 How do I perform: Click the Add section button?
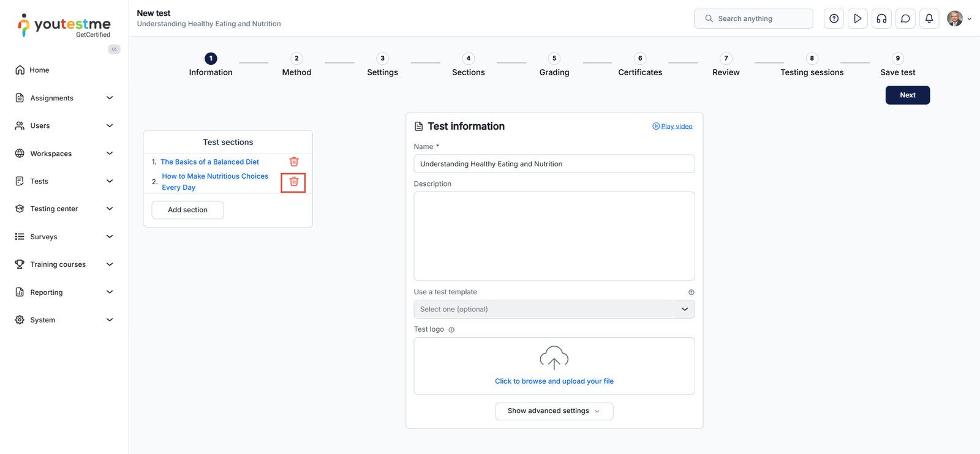[x=187, y=210]
